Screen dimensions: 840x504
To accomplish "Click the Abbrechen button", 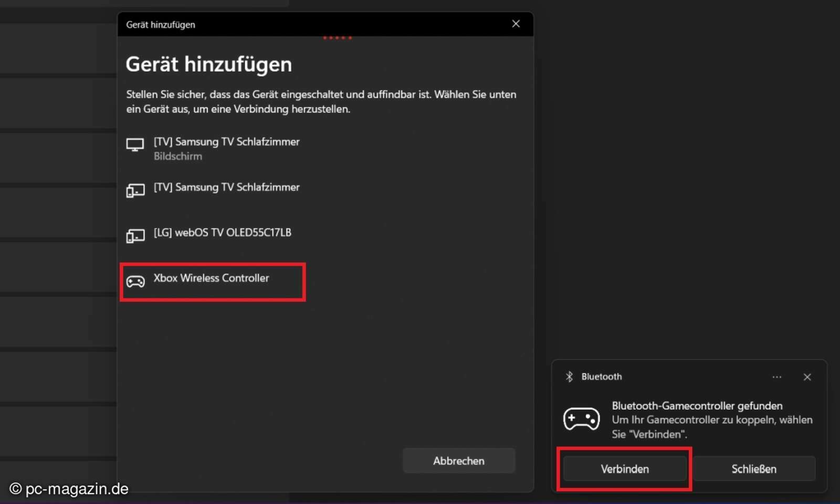I will click(x=459, y=460).
